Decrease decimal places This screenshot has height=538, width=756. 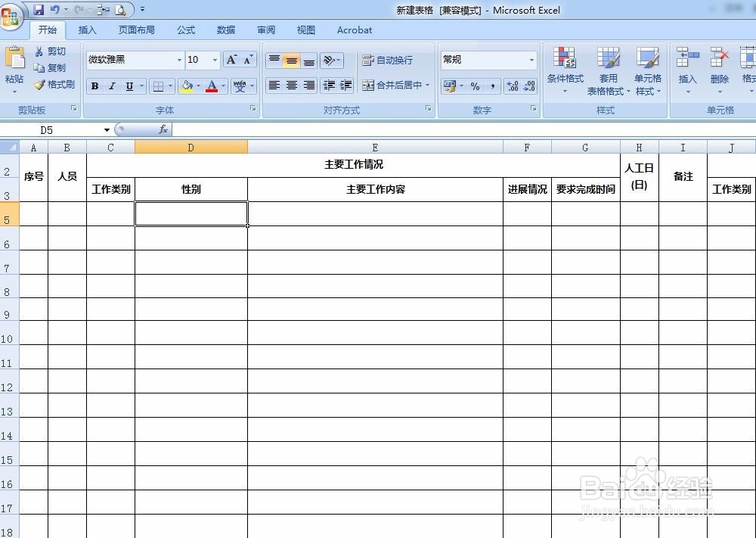[529, 86]
